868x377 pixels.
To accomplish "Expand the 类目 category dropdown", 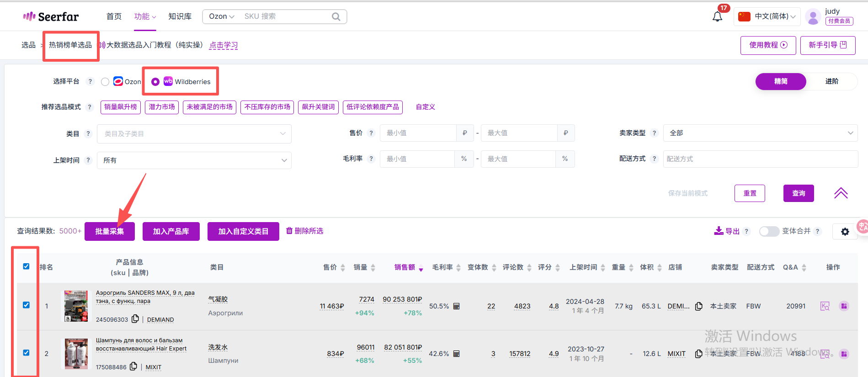I will point(194,134).
